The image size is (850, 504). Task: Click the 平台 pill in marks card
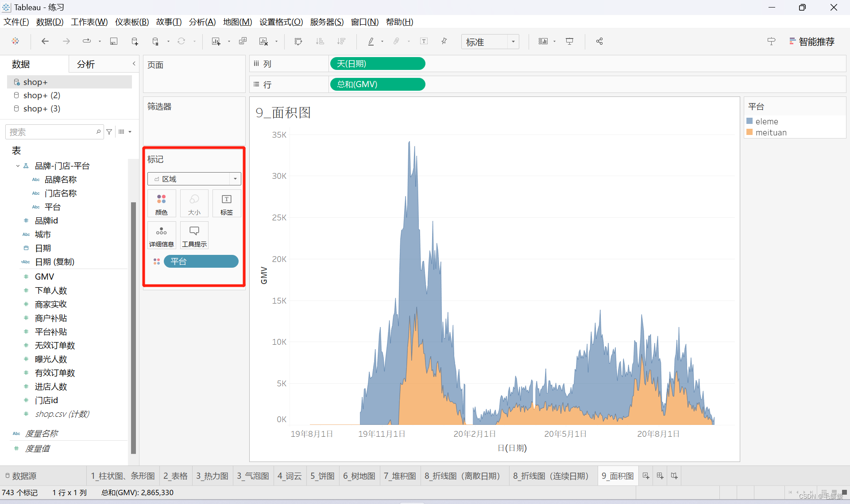[x=201, y=262]
